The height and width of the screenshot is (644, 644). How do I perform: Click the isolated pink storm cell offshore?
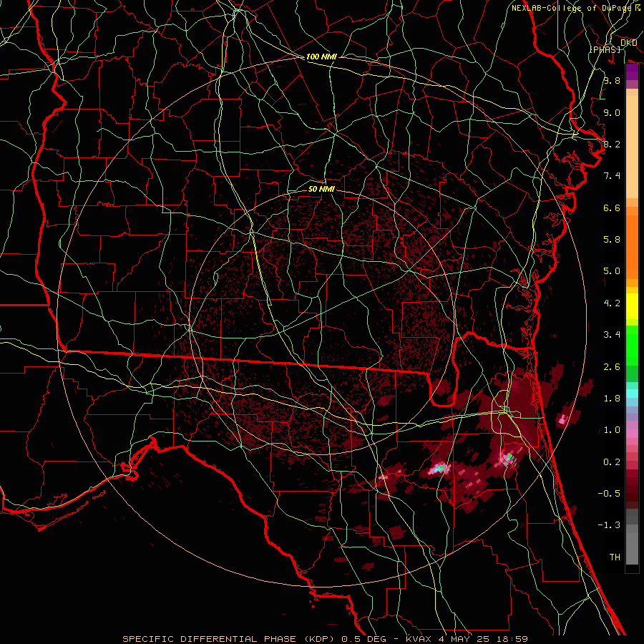click(563, 419)
